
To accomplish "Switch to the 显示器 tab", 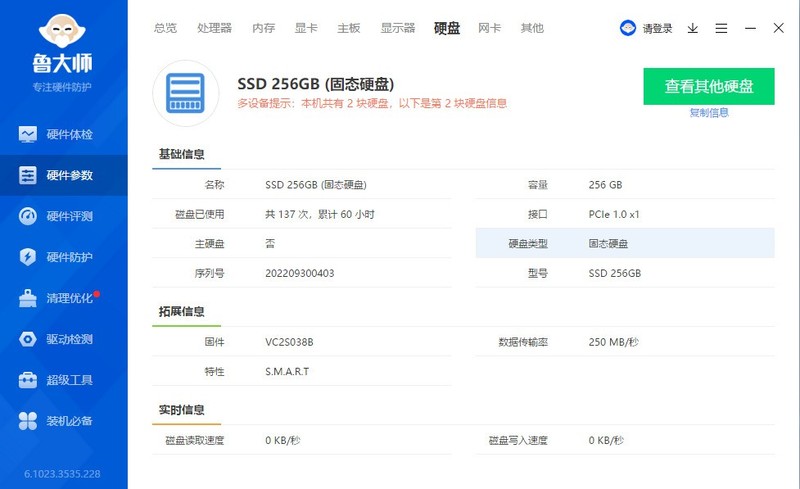I will [x=398, y=28].
